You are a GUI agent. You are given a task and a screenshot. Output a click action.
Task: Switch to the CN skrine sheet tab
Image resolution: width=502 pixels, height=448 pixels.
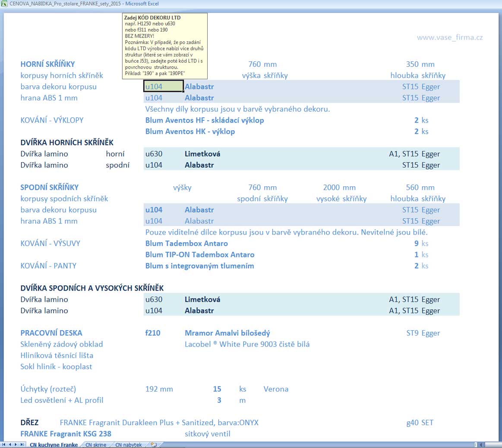click(x=96, y=445)
